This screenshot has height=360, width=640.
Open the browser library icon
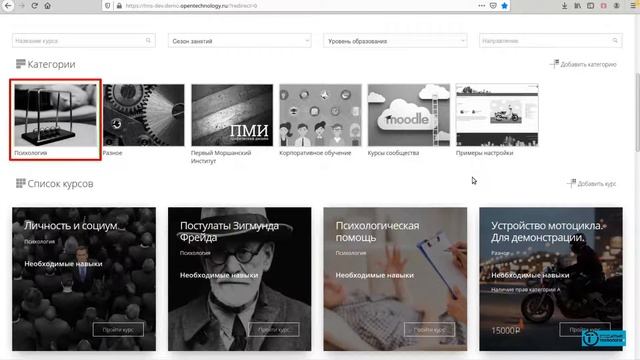pyautogui.click(x=577, y=6)
